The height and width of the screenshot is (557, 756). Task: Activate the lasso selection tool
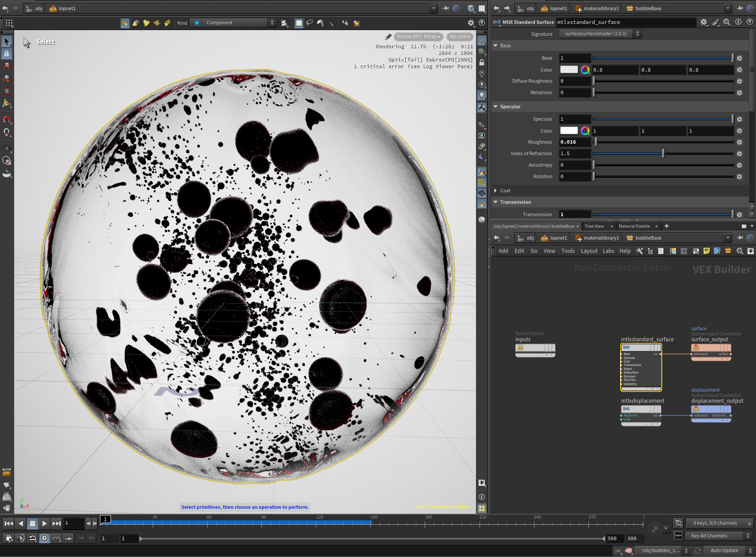coord(310,23)
